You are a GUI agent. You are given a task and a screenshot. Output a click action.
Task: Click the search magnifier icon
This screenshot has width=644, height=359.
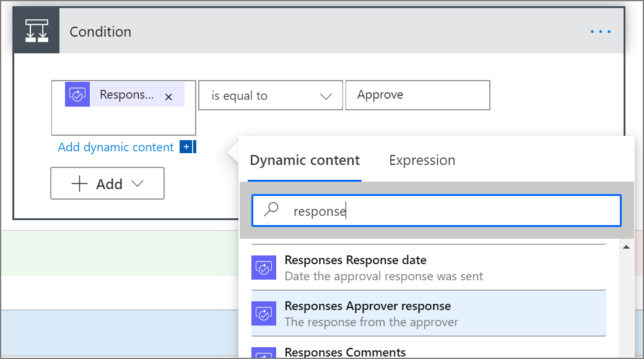[x=271, y=211]
